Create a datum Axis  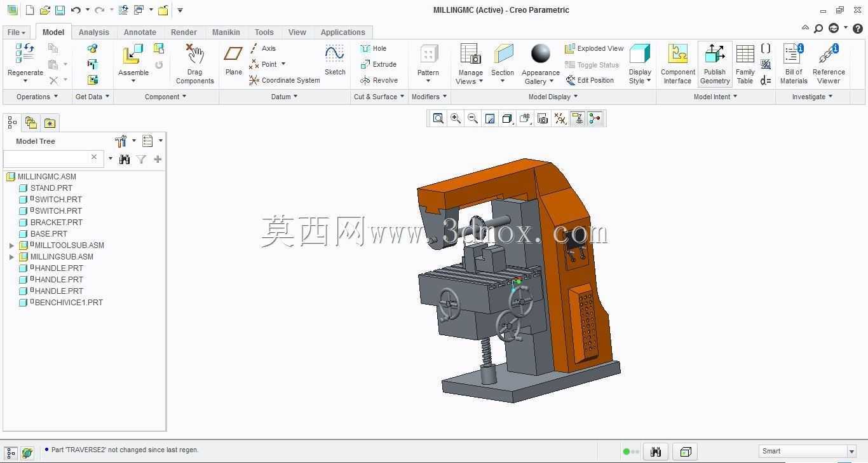coord(262,48)
